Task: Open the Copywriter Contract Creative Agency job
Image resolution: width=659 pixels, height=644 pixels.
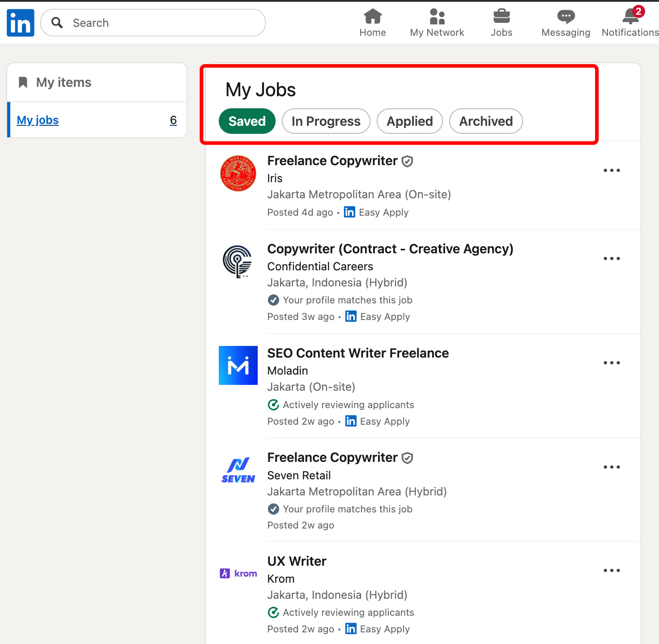Action: click(x=390, y=249)
